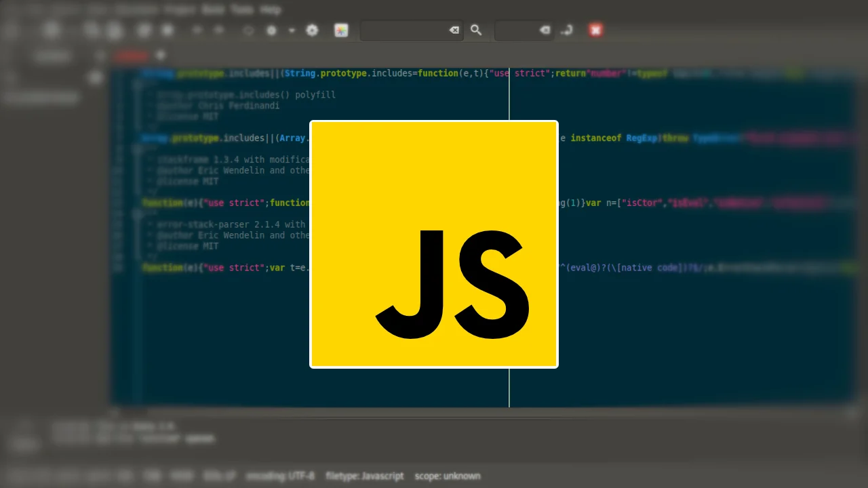Click the Compile current file icon
This screenshot has height=488, width=868.
pos(249,30)
